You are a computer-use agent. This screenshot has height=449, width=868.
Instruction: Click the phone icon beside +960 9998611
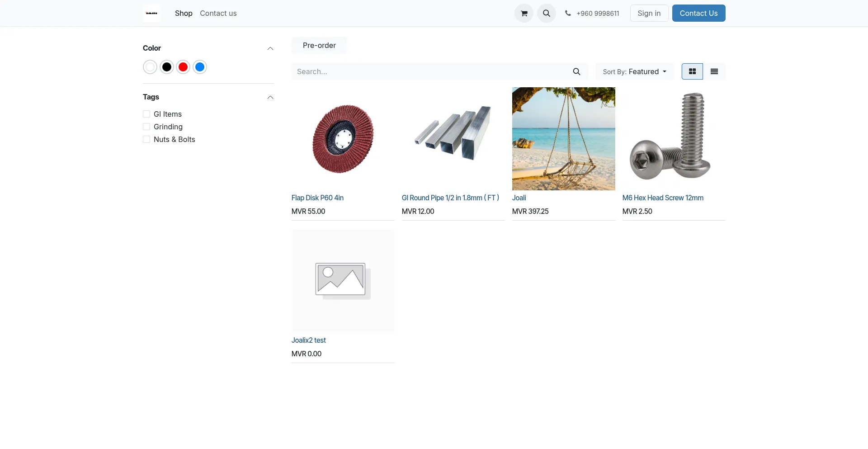point(568,13)
